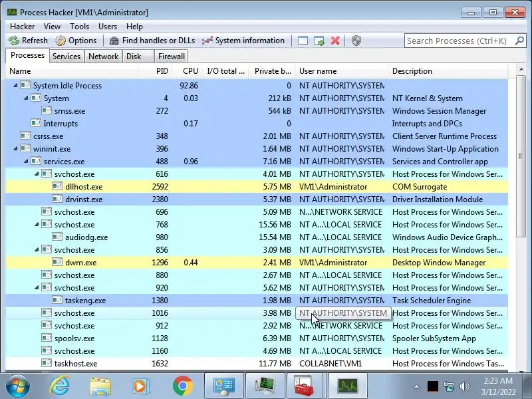Select the Processes tab

27,55
